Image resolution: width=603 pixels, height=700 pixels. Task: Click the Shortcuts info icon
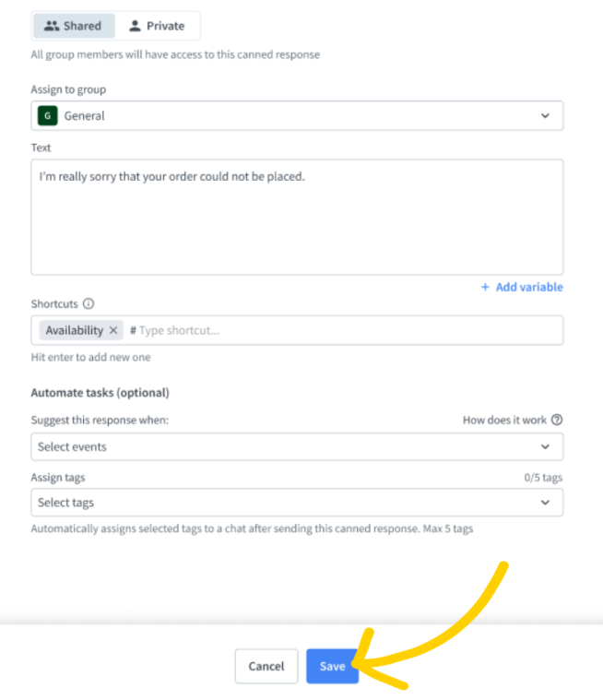point(89,303)
